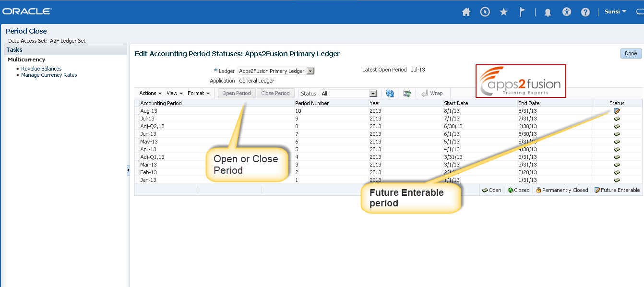Viewport: 644px width, 287px height.
Task: Open the Watchlist flag icon
Action: [522, 12]
